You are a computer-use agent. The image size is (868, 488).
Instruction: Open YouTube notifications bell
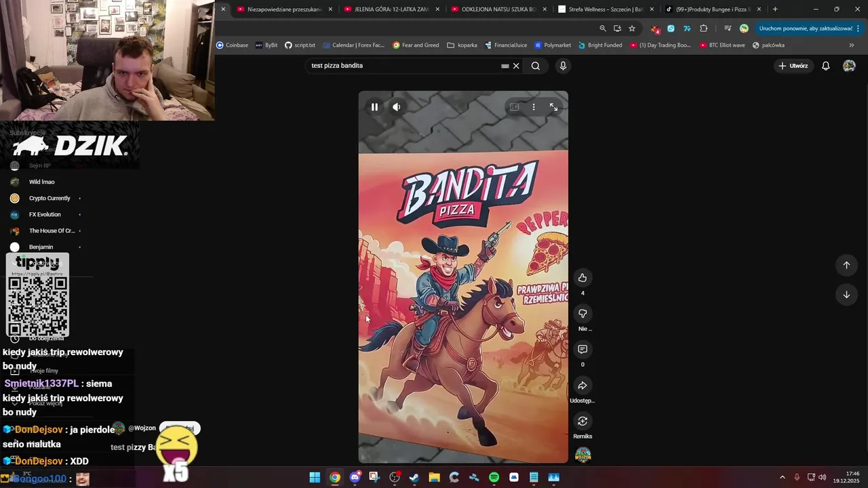click(x=826, y=66)
